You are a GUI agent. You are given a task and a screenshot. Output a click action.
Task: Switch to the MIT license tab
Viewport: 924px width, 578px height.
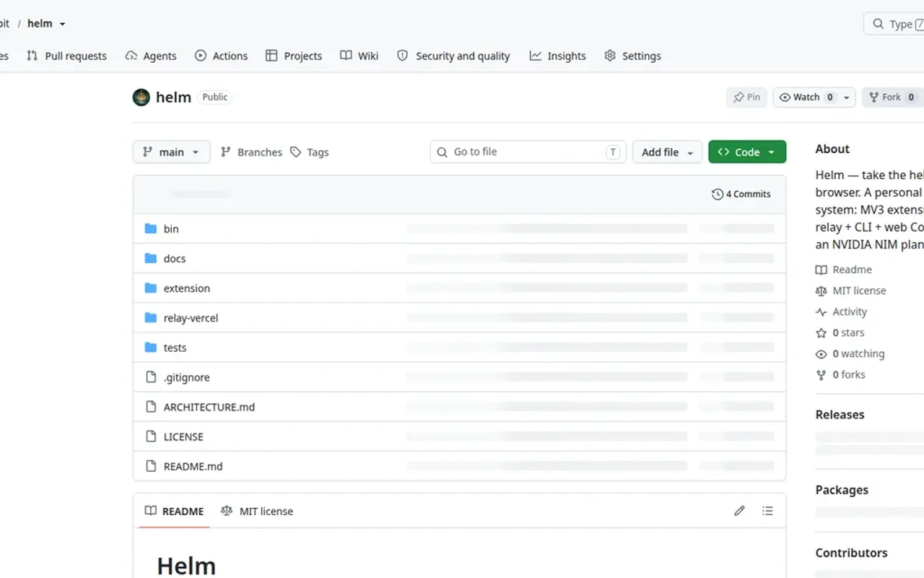click(257, 511)
